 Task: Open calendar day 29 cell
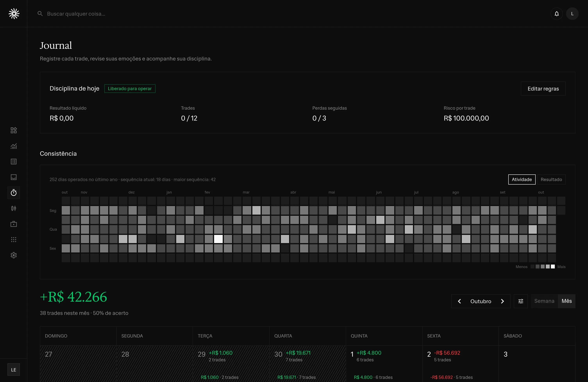click(231, 364)
